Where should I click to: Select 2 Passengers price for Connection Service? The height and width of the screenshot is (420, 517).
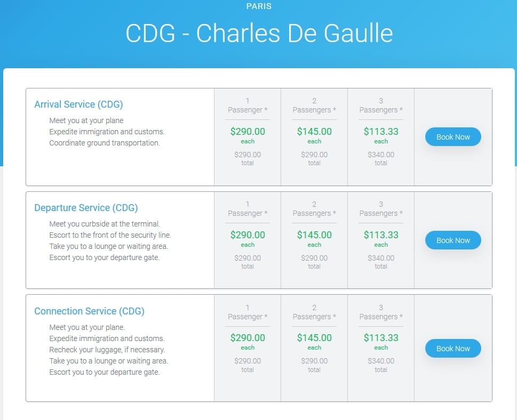(x=314, y=337)
